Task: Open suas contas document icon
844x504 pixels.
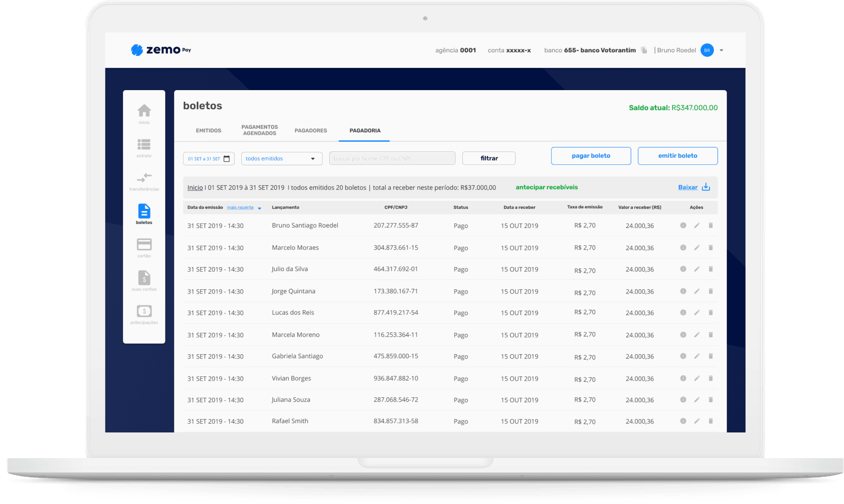Action: (x=144, y=278)
